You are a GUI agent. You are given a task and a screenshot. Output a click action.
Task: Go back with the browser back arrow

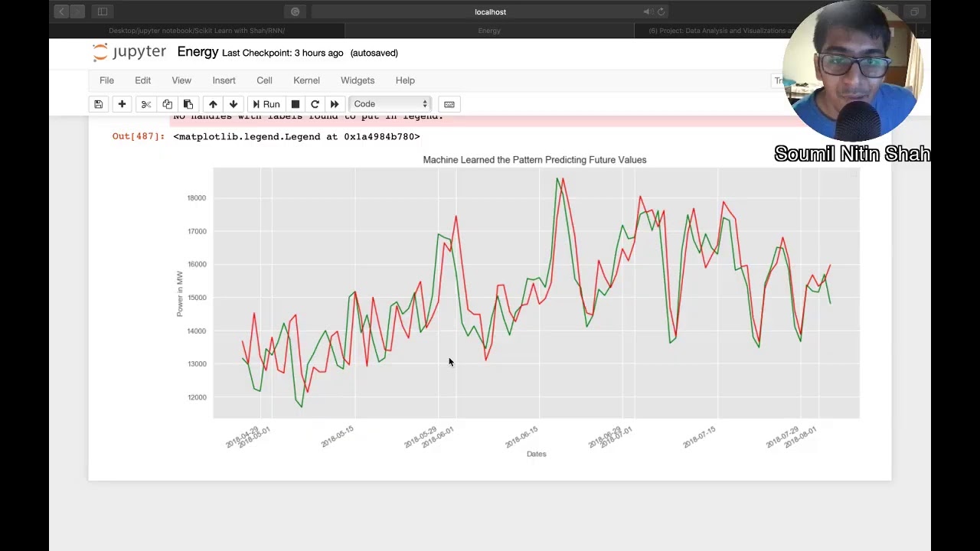coord(61,11)
